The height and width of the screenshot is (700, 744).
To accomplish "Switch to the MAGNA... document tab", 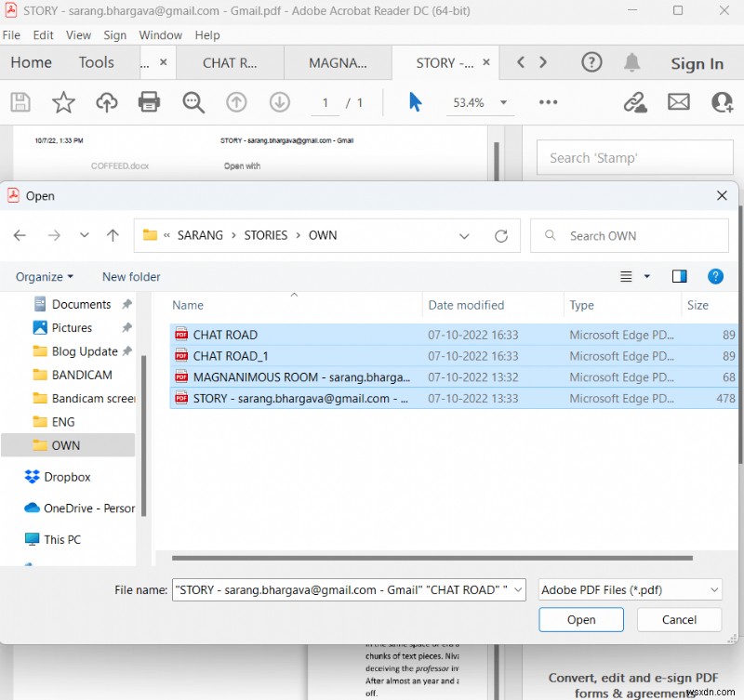I will [338, 63].
